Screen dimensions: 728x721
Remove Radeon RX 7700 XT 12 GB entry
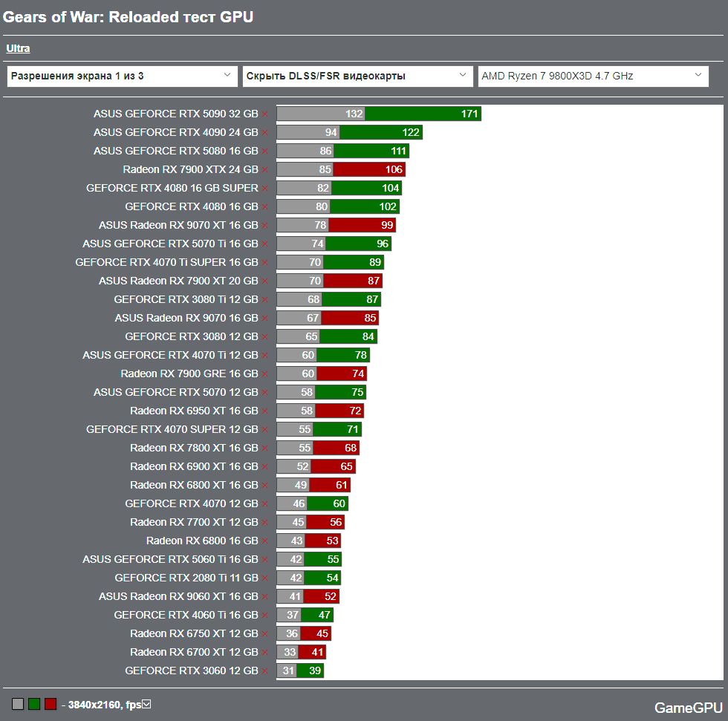pyautogui.click(x=264, y=523)
